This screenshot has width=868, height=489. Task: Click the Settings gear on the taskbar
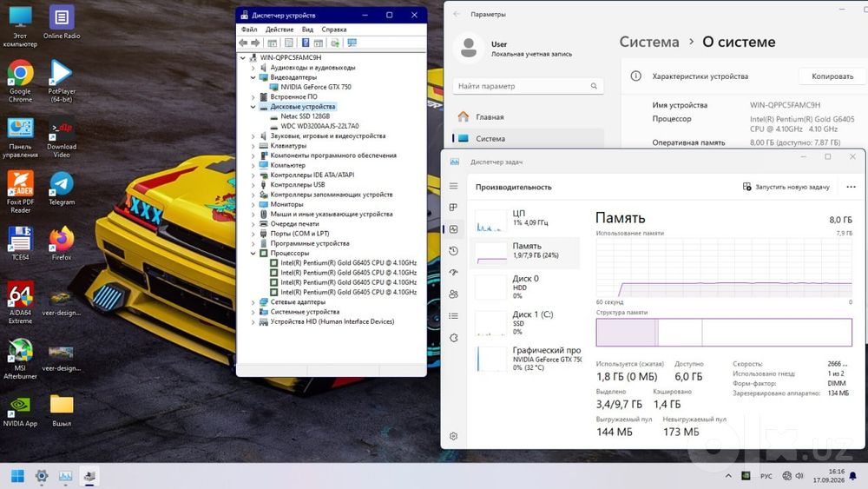pyautogui.click(x=42, y=476)
